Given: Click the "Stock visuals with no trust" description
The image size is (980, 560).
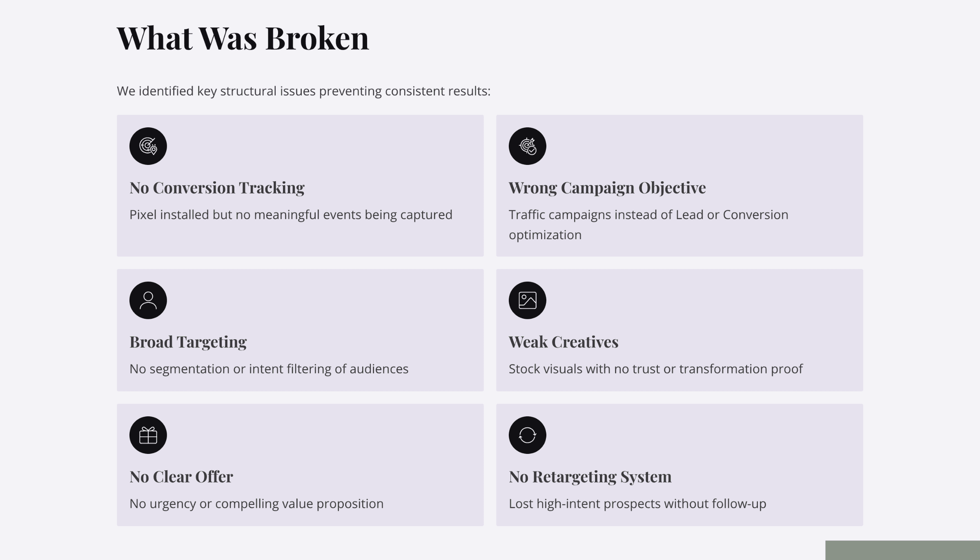Looking at the screenshot, I should (x=655, y=369).
